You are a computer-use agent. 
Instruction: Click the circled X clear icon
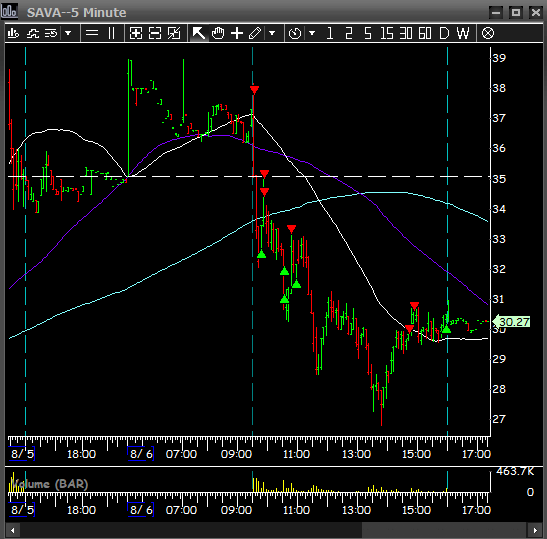click(x=488, y=33)
